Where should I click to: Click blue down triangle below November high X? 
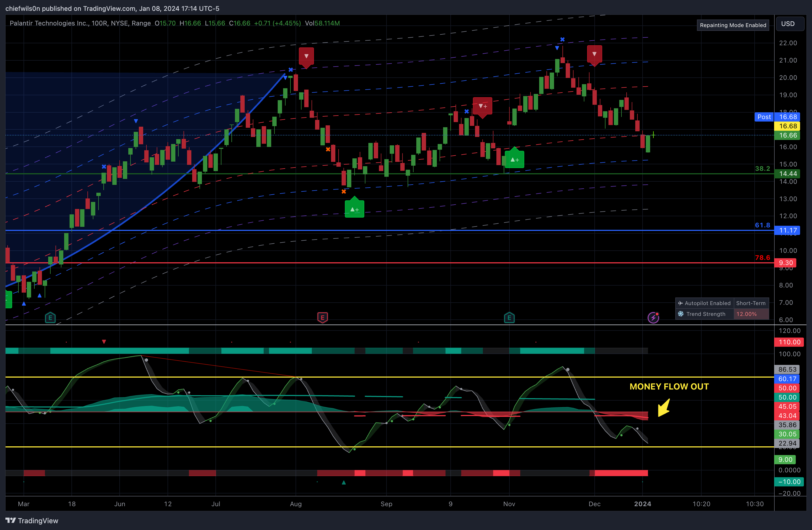pos(557,48)
